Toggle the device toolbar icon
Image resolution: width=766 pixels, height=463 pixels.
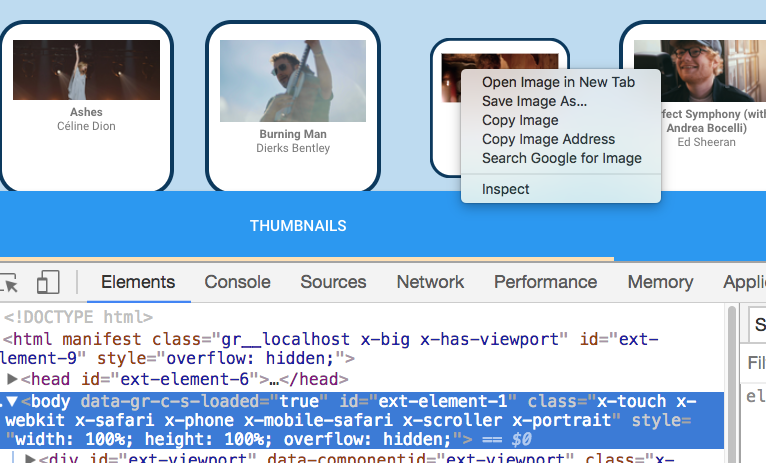click(x=48, y=282)
